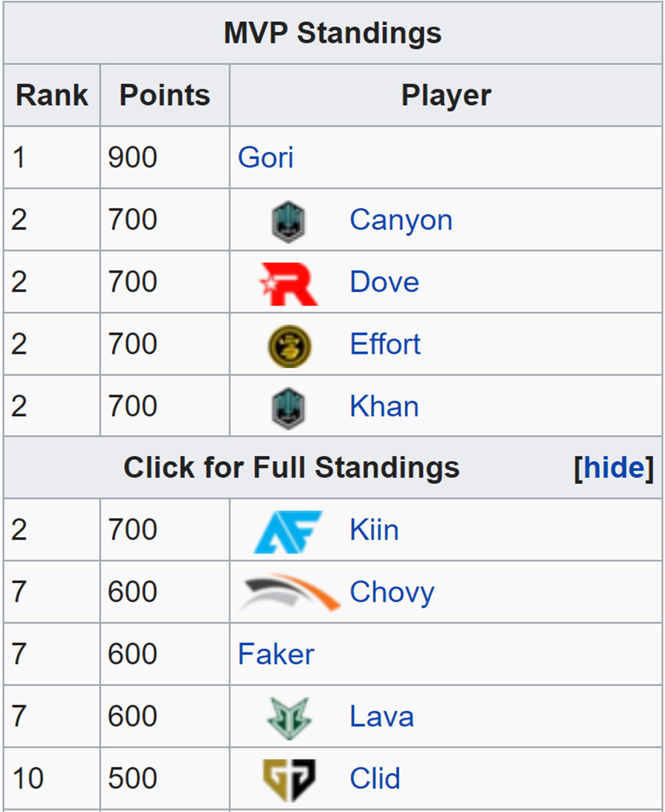
Task: Click the Gen.G logo beside Clid
Action: pos(289,780)
